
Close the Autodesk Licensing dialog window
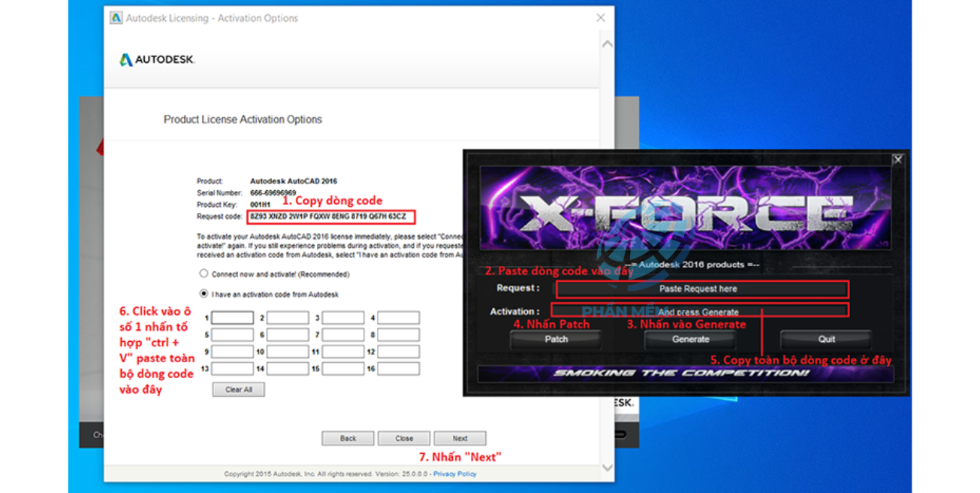[600, 18]
